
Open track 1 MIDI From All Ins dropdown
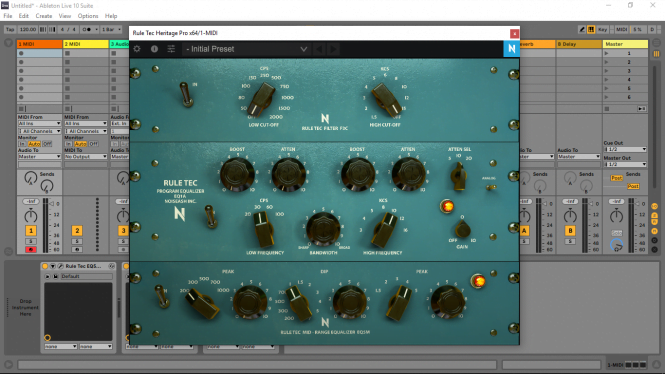tap(39, 123)
